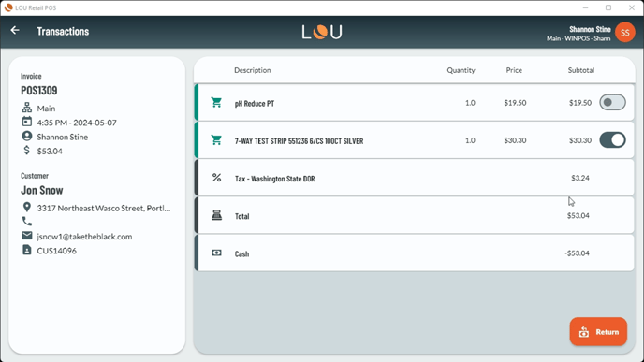The image size is (644, 362).
Task: Select the pH Reduce PT item name
Action: (x=255, y=104)
